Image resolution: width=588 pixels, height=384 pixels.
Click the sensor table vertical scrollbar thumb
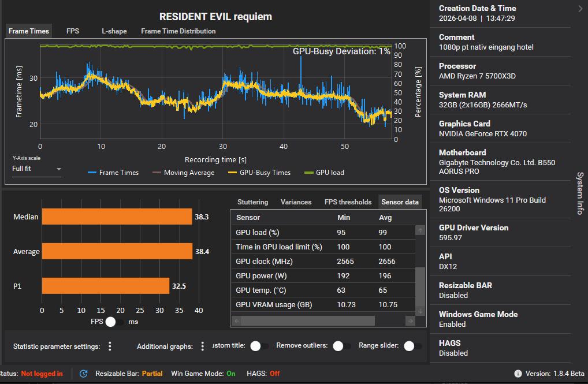point(420,286)
